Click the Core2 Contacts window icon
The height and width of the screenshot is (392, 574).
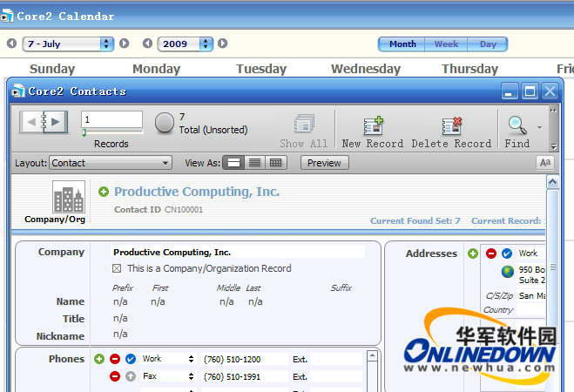tap(18, 91)
